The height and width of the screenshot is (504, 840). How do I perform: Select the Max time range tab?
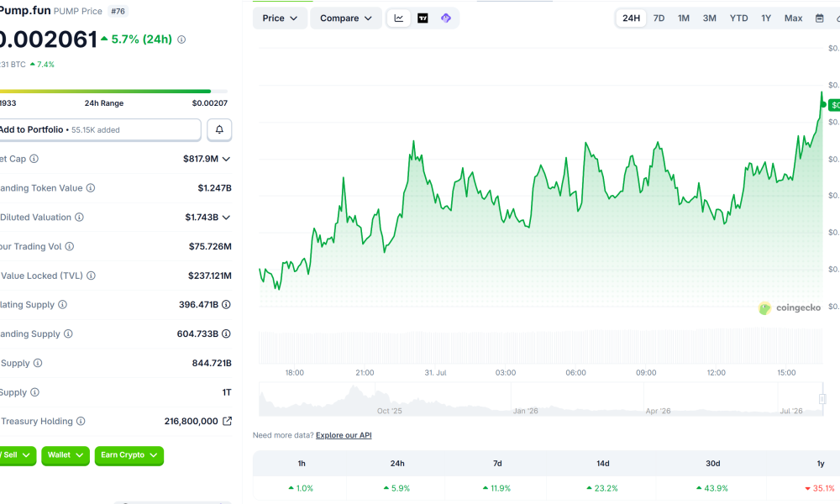(x=794, y=18)
